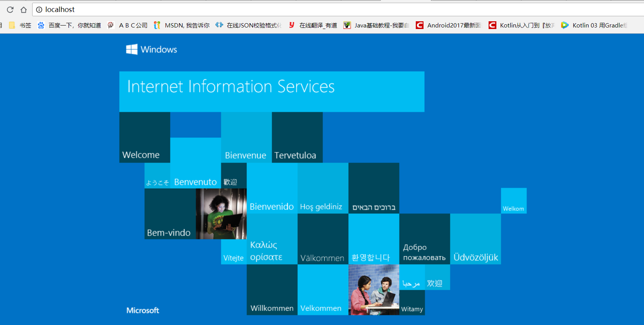Viewport: 644px width, 325px height.
Task: Open the MSDN, 我告诉你 bookmark
Action: (182, 25)
